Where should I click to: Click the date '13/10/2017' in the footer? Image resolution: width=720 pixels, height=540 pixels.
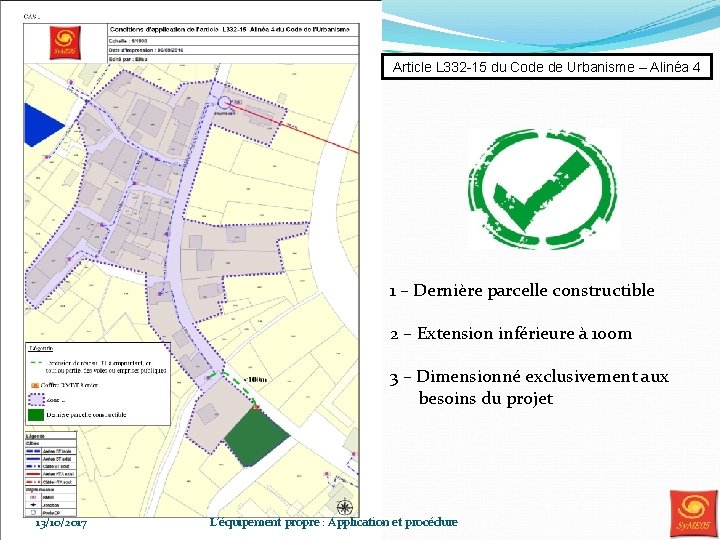tap(62, 523)
